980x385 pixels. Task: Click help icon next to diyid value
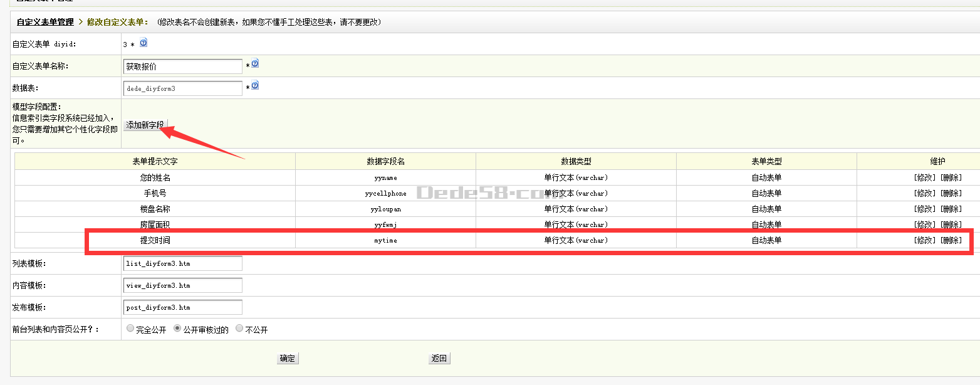(143, 43)
